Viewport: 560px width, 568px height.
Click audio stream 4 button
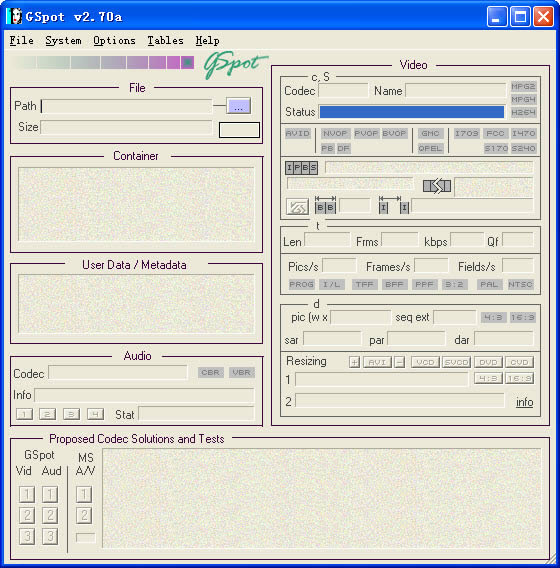click(x=95, y=414)
